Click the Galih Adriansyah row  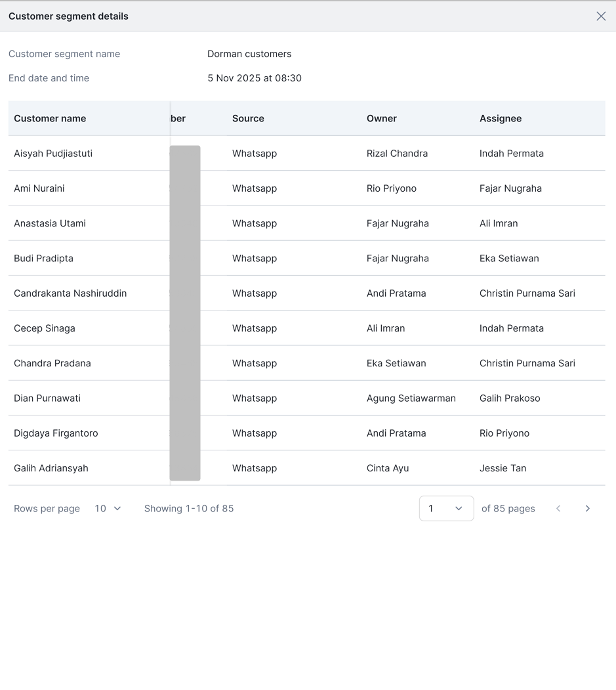point(306,468)
